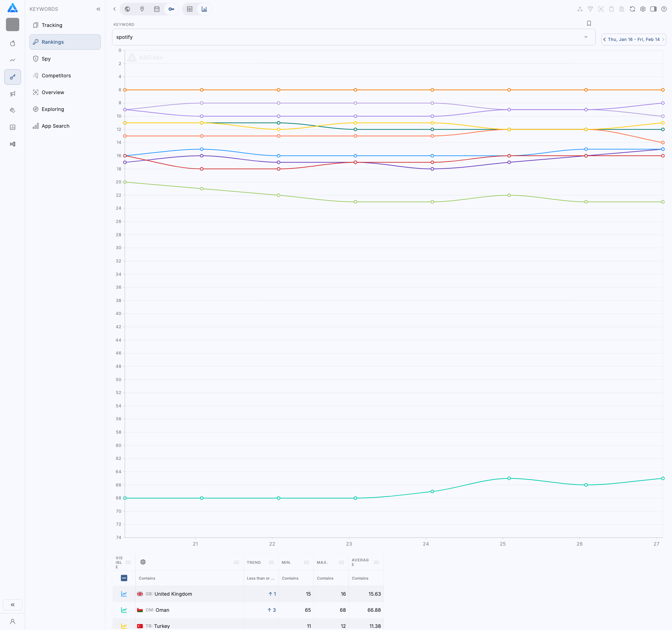Screen dimensions: 672x630
Task: Click the Thu, Jan 16 - Fri, Feb 14 range
Action: [633, 40]
